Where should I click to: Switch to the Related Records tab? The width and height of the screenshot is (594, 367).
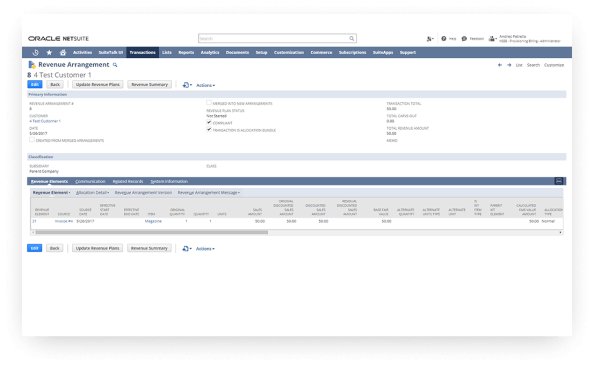128,181
